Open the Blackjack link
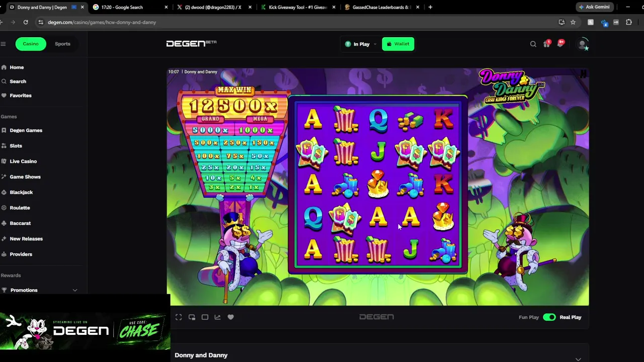Image resolution: width=644 pixels, height=362 pixels. point(21,192)
